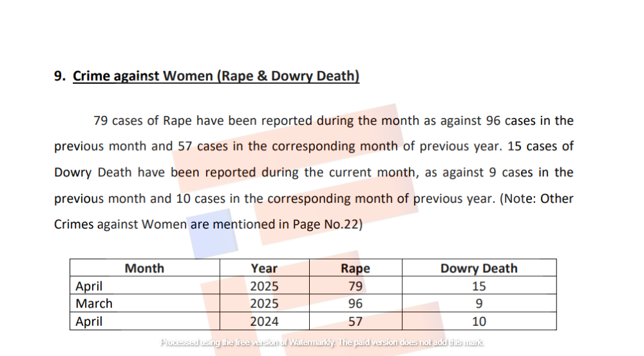Click the Watermarkly notice at page bottom
This screenshot has height=356, width=644.
(x=322, y=342)
